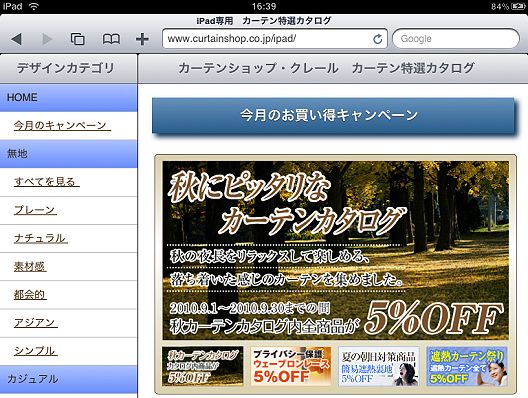Tap the Safari forward arrow

(47, 39)
